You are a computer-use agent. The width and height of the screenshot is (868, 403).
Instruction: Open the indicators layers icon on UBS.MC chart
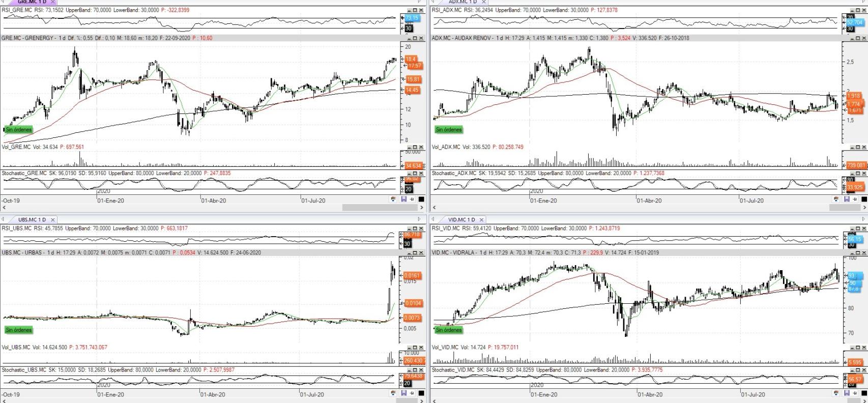point(393,393)
